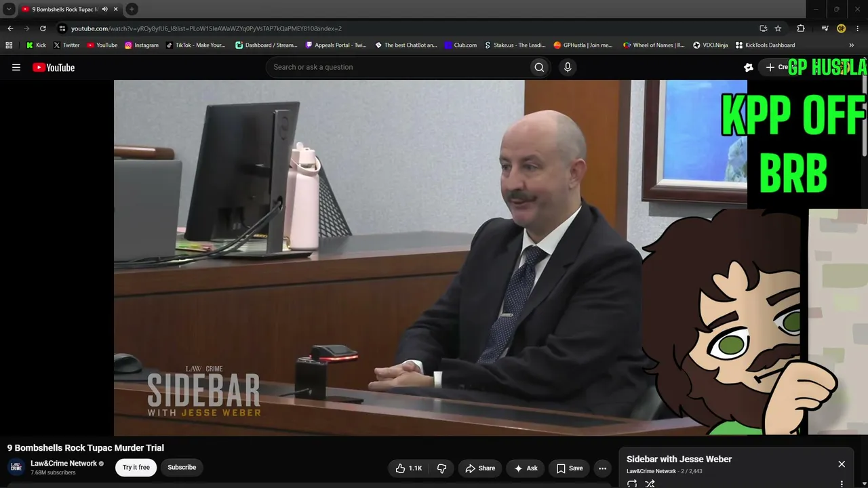Open the Create menu button
The width and height of the screenshot is (868, 488).
pyautogui.click(x=778, y=67)
